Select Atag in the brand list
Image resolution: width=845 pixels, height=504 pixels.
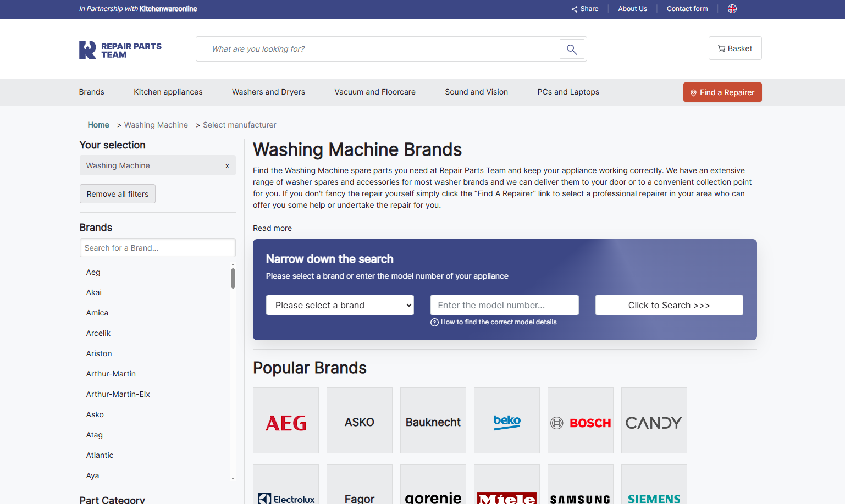point(95,435)
